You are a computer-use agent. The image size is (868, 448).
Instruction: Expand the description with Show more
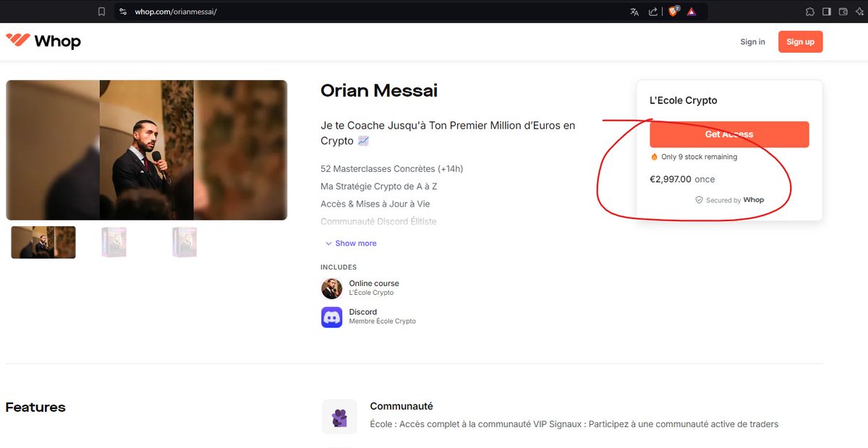tap(351, 244)
